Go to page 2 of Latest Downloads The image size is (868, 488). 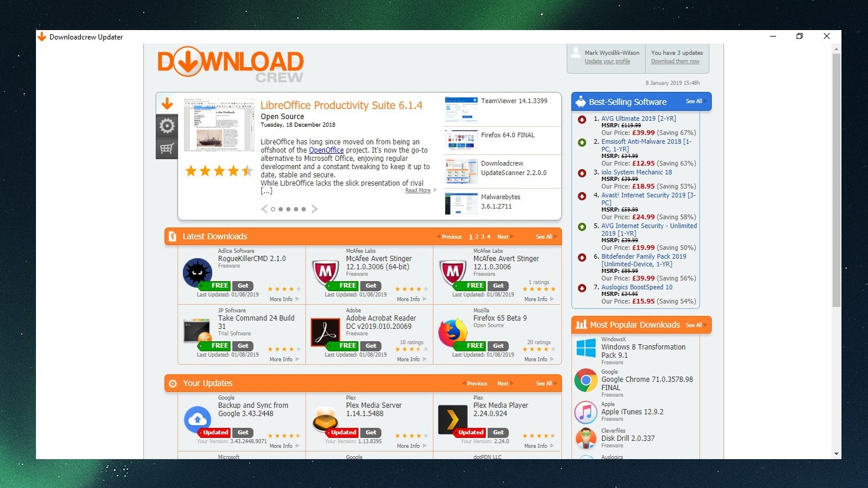coord(477,237)
